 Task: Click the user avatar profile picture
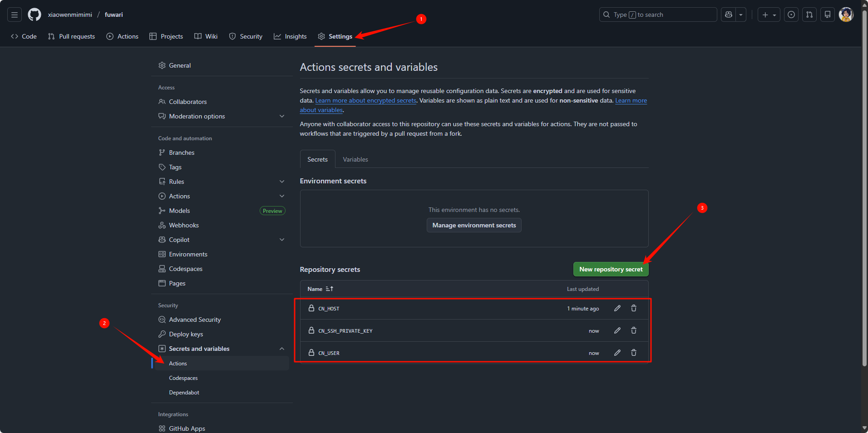(x=846, y=15)
